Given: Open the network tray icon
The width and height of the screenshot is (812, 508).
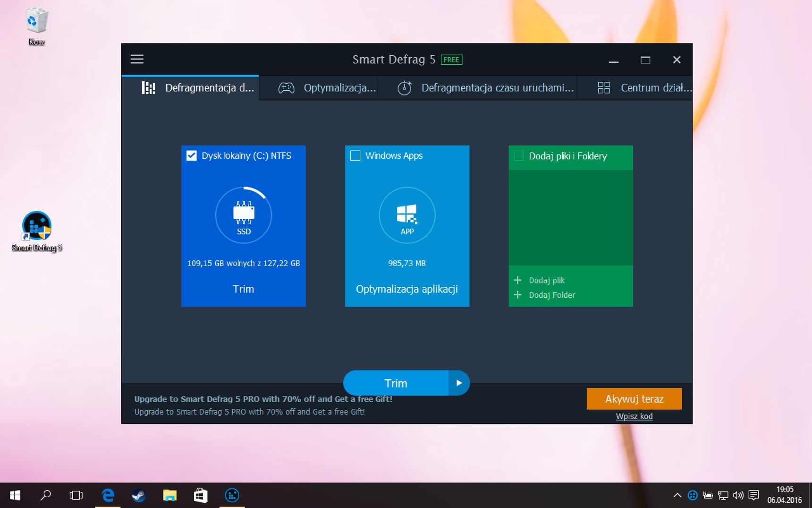Looking at the screenshot, I should (x=723, y=495).
